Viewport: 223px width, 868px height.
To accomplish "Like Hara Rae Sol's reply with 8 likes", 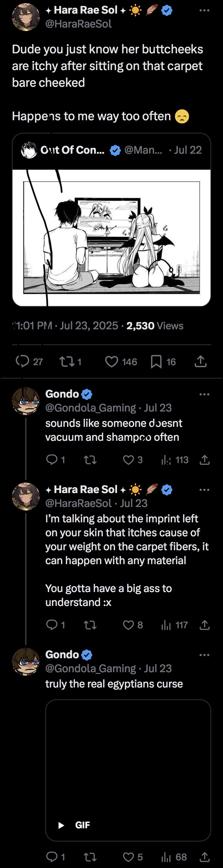I will click(x=129, y=625).
